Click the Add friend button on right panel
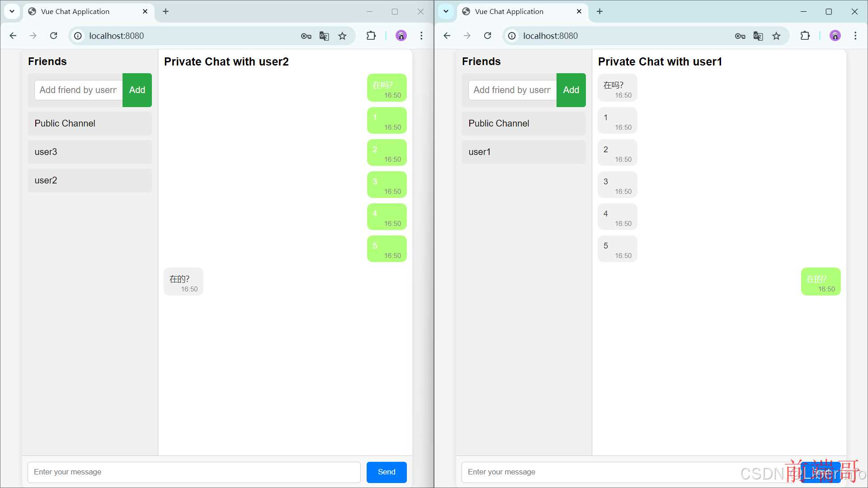 click(x=571, y=90)
